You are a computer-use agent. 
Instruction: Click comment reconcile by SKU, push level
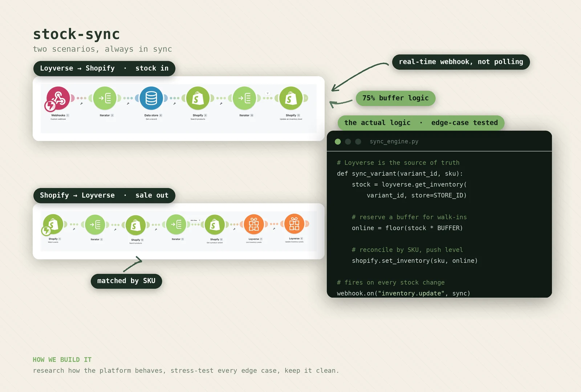[x=407, y=250]
